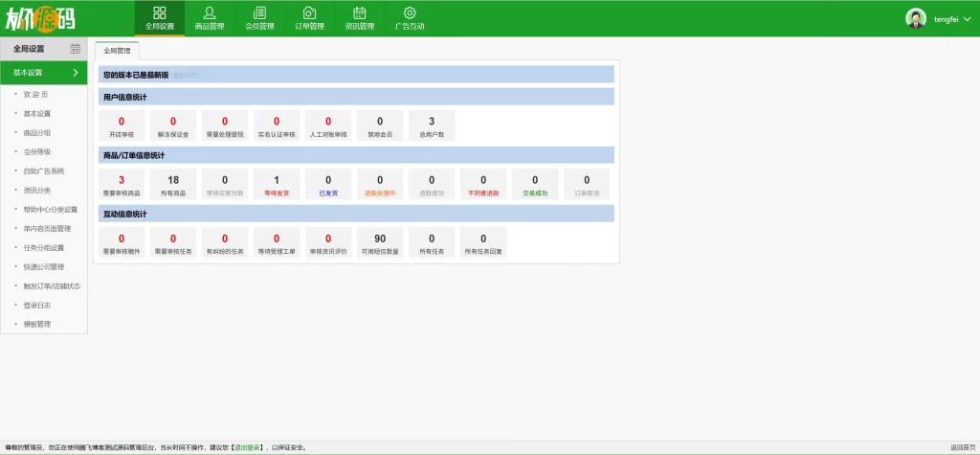Open 会员等级 sidebar menu item
980x455 pixels.
coord(37,151)
